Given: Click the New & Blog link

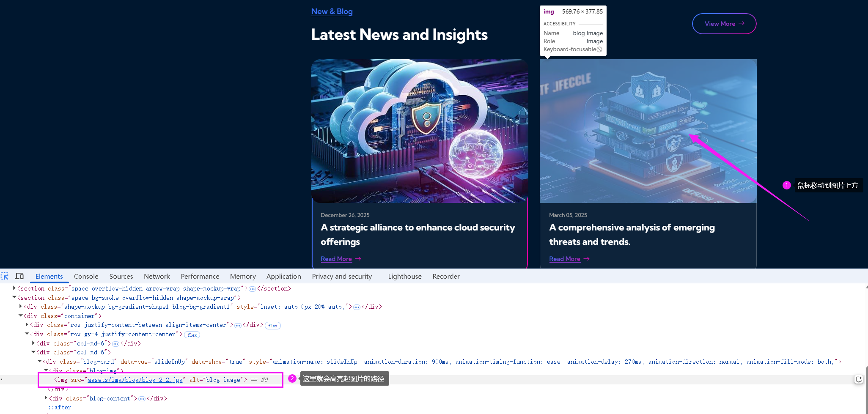Looking at the screenshot, I should click(x=332, y=11).
